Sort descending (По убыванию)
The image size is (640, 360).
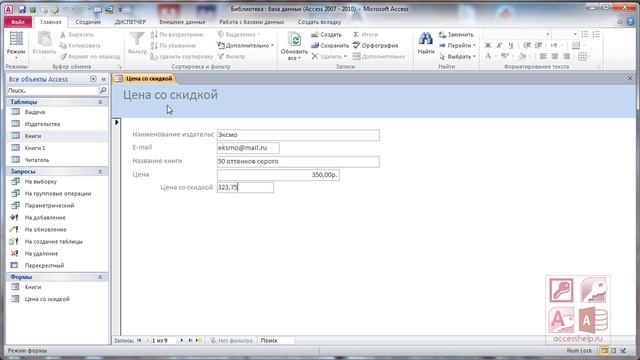coord(173,46)
